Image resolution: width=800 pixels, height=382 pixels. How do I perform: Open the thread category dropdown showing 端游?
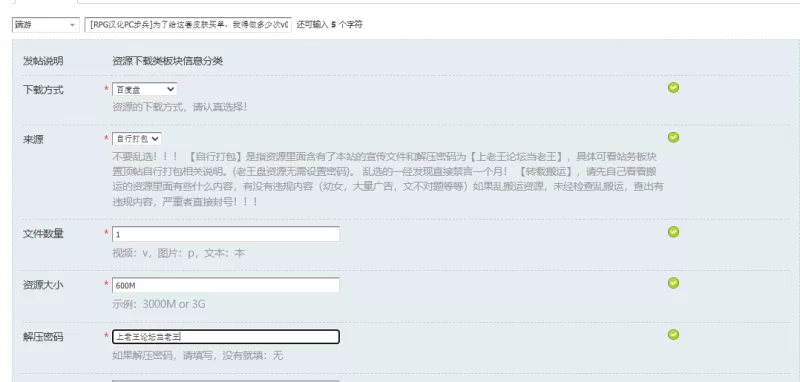point(45,24)
